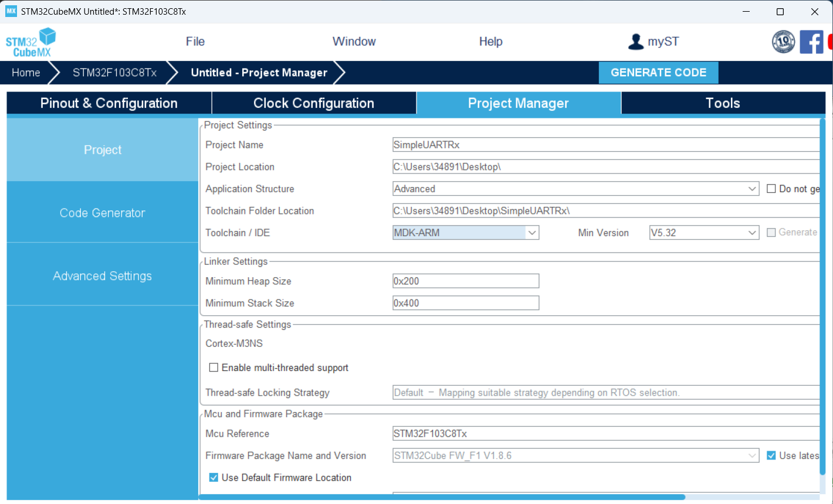The image size is (833, 504).
Task: Open the Firmware Package Name and Version dropdown
Action: (x=575, y=455)
